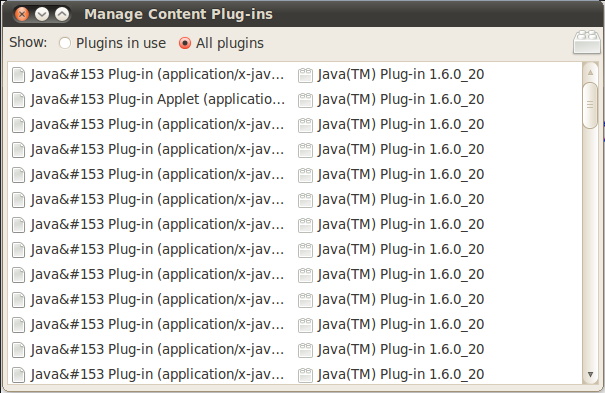
Task: Click the large plugin brick icon in header
Action: (x=586, y=42)
